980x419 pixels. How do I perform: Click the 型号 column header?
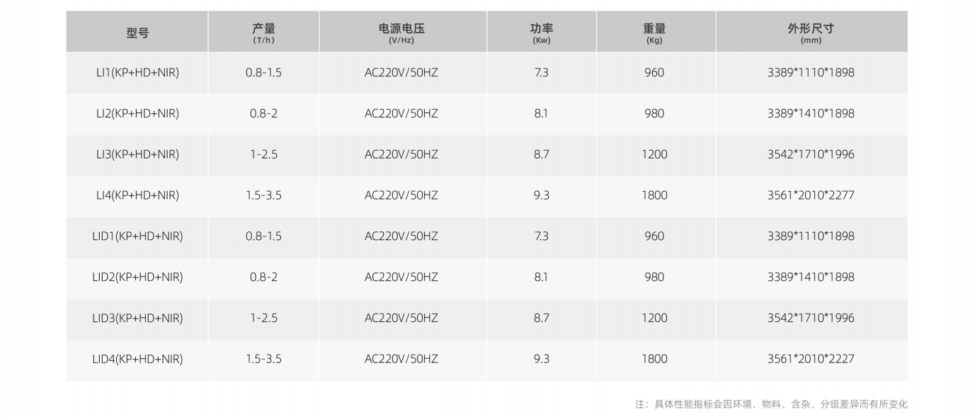pos(137,33)
